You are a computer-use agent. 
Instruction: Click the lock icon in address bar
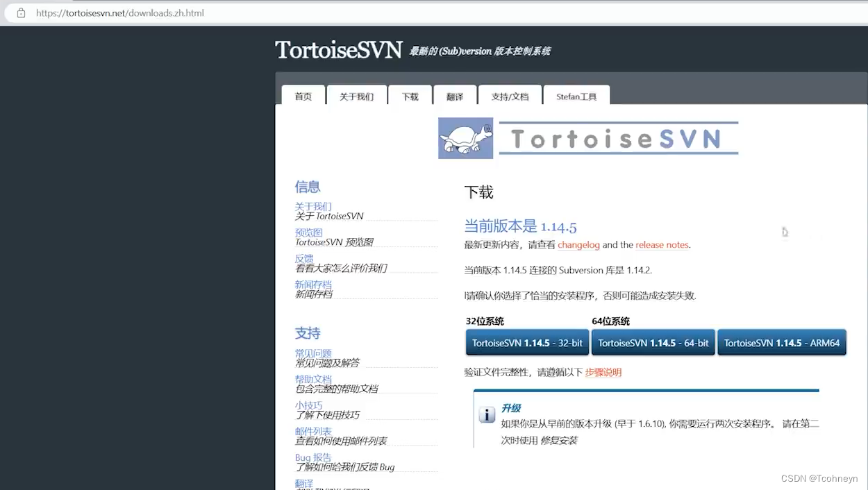(21, 13)
